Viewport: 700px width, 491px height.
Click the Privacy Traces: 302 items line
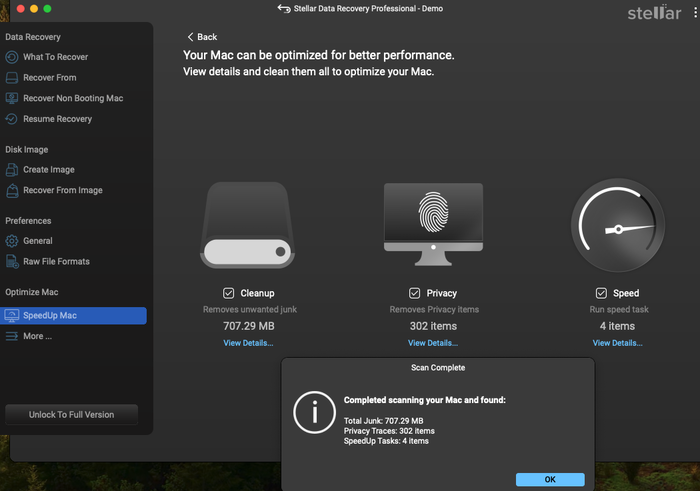point(389,431)
